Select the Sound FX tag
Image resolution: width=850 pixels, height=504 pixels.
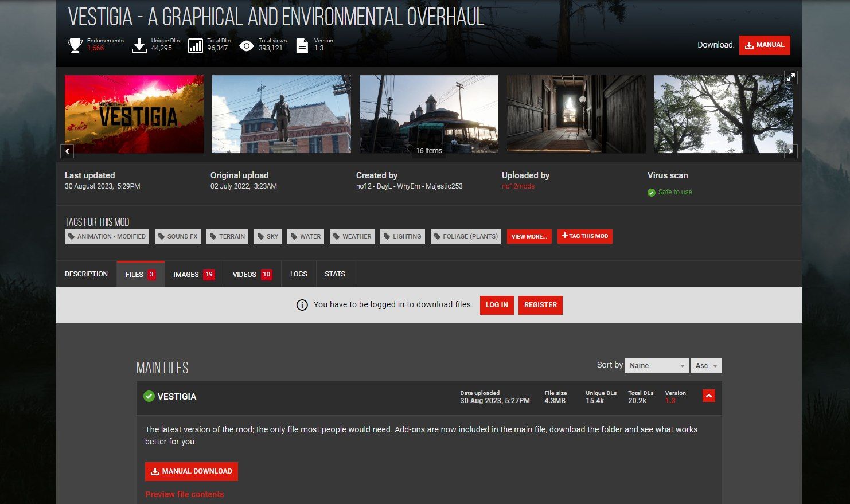click(x=178, y=236)
